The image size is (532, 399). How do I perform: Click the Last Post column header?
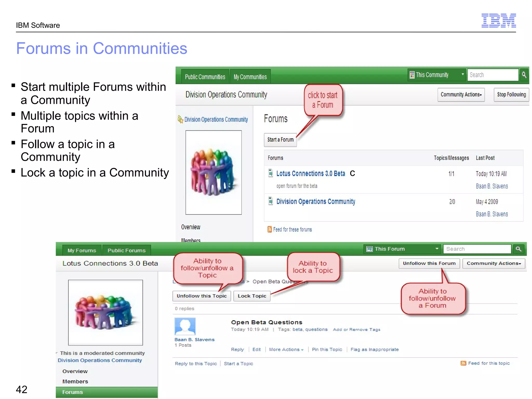485,158
